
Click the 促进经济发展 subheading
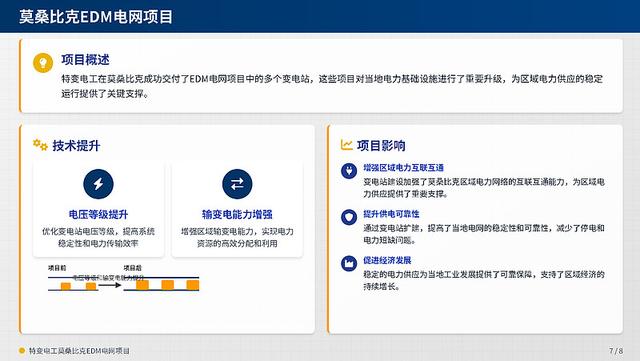387,260
